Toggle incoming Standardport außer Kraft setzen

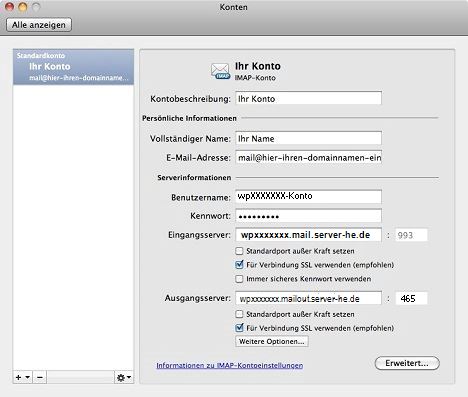[x=239, y=251]
